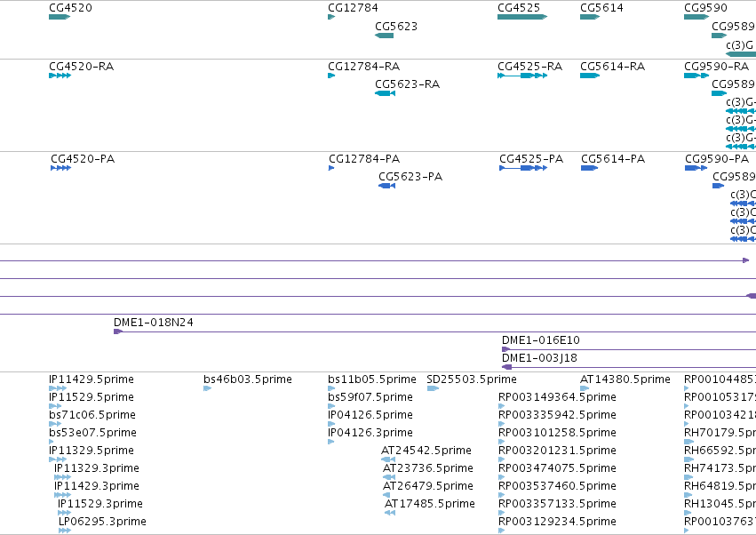
Task: Click the c(3)G gene label
Action: [x=740, y=45]
